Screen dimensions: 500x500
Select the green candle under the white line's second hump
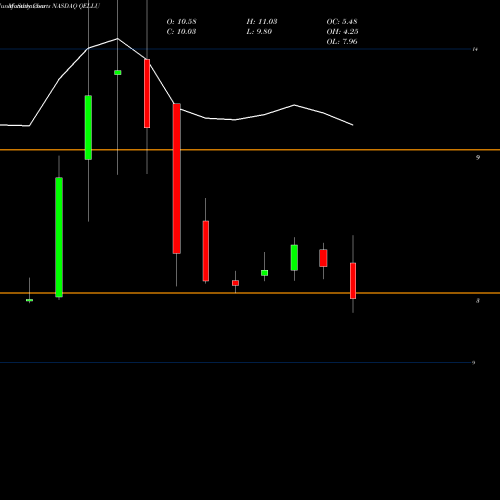(294, 258)
